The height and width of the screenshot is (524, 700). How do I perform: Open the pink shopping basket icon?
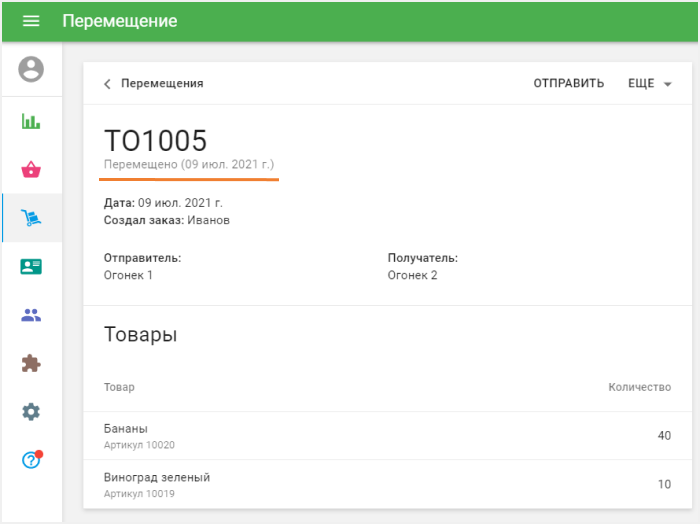pos(31,169)
